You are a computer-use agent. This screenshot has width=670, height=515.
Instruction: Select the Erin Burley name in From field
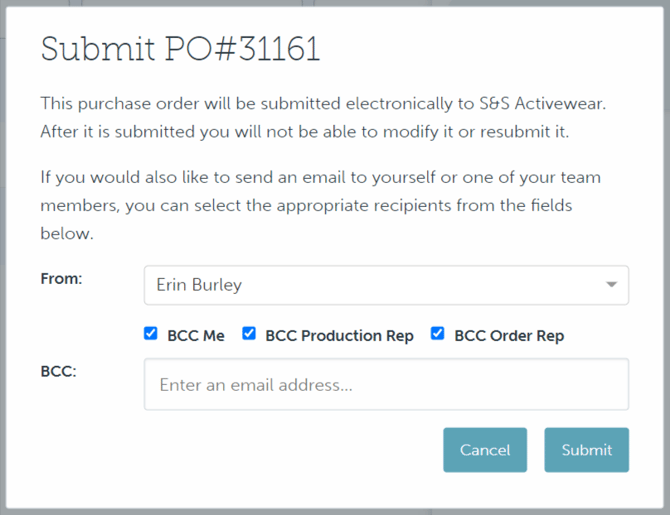(x=199, y=285)
